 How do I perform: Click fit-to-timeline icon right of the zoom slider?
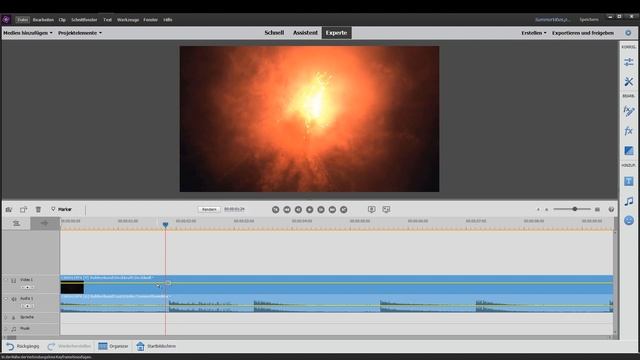tap(597, 209)
